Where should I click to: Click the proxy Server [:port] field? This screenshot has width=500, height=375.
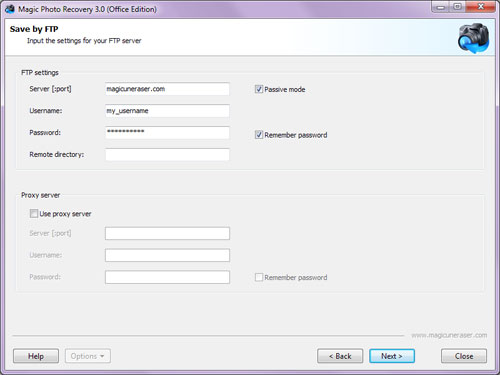[x=167, y=233]
